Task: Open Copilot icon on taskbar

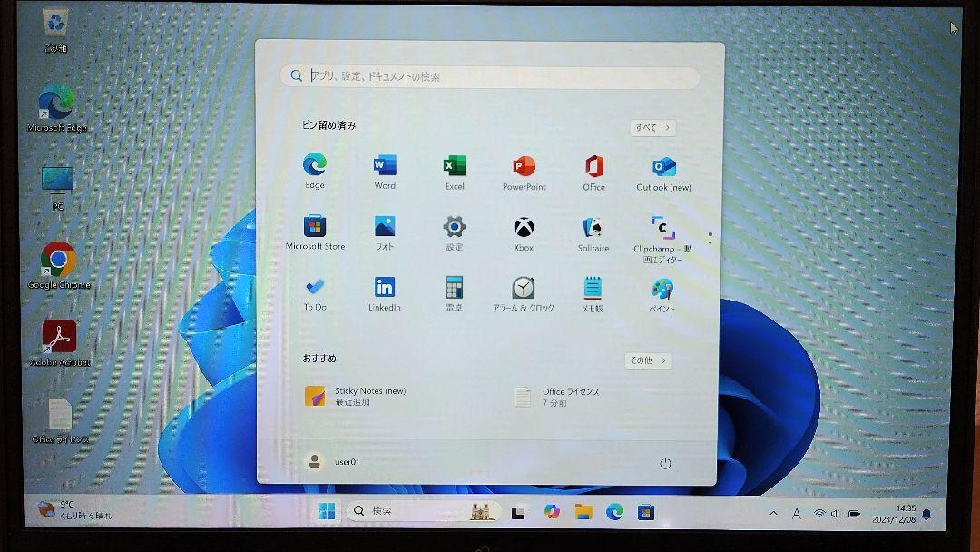Action: click(552, 512)
